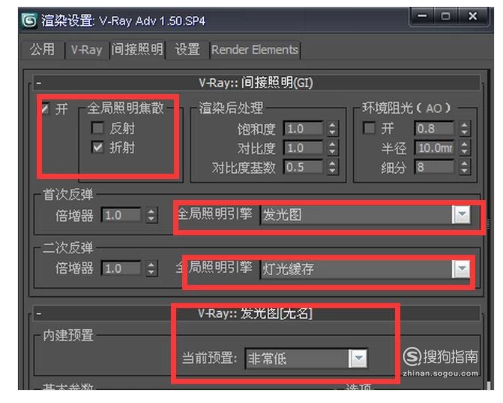This screenshot has height=403, width=503.
Task: Enable 反射 caustics checkbox
Action: (x=97, y=128)
